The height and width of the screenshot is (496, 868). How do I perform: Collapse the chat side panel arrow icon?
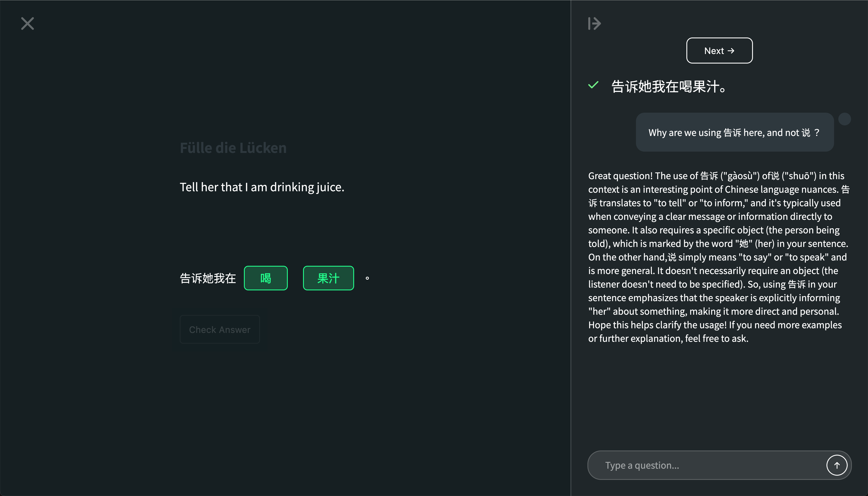pyautogui.click(x=594, y=24)
